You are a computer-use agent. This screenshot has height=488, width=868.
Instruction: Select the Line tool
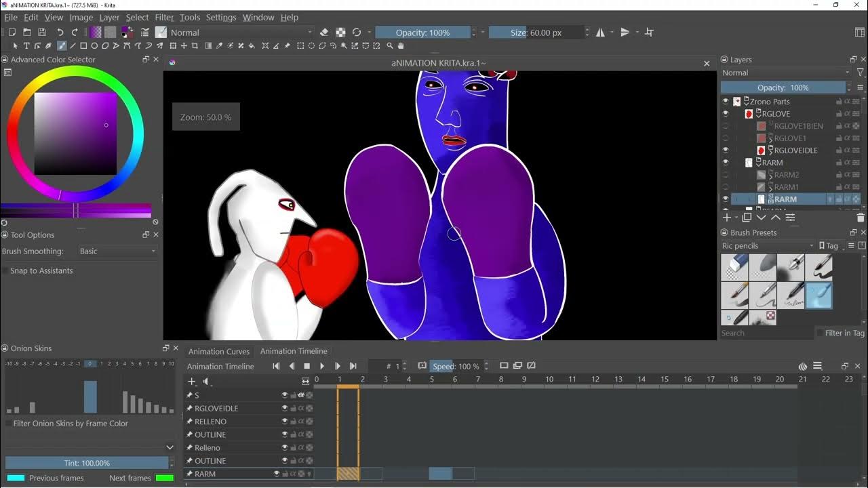coord(73,46)
